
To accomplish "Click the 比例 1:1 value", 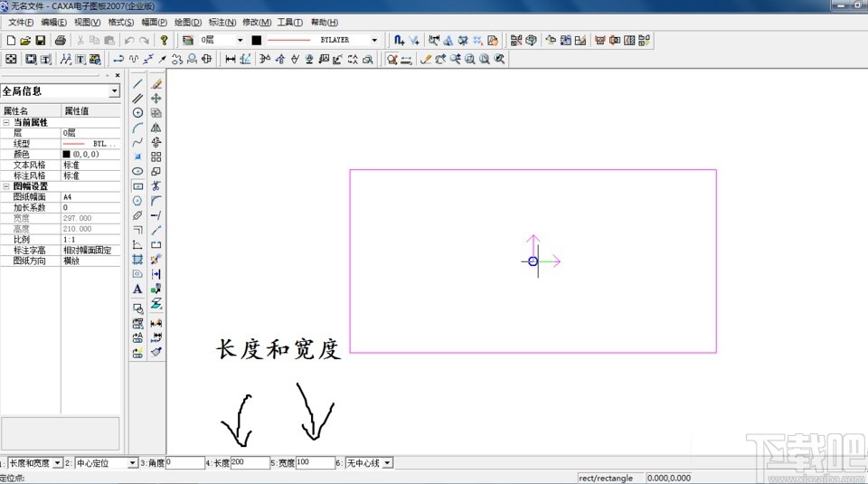I will (x=90, y=239).
